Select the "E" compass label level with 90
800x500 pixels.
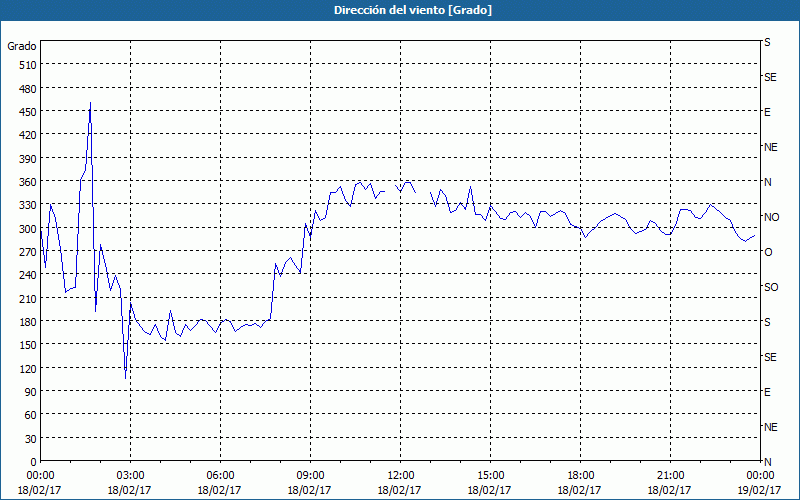tap(767, 392)
